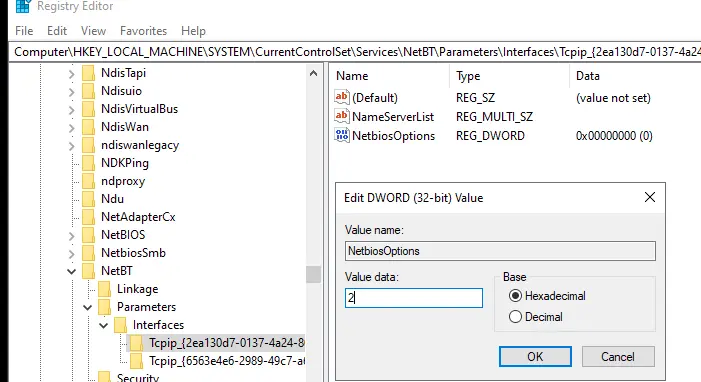Click the Registry Editor app icon
The image size is (701, 382).
click(22, 6)
